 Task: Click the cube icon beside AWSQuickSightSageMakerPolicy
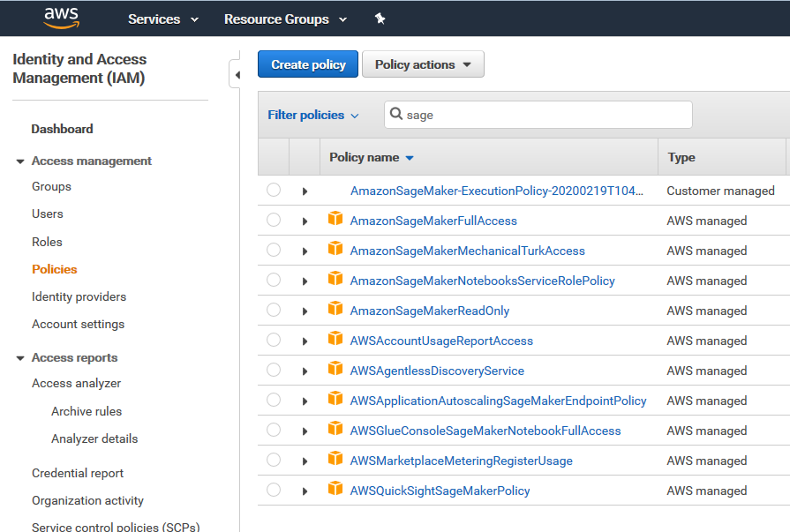[x=335, y=490]
